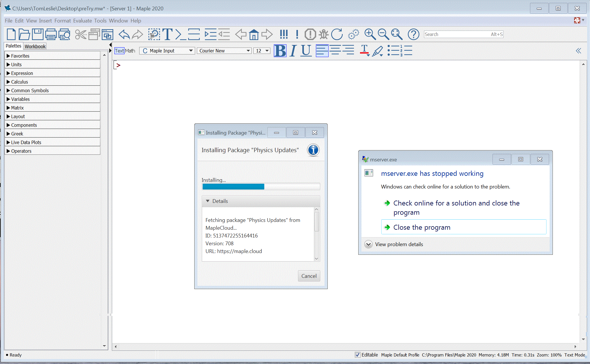Open the font size 12 dropdown
This screenshot has height=364, width=590.
coord(262,51)
